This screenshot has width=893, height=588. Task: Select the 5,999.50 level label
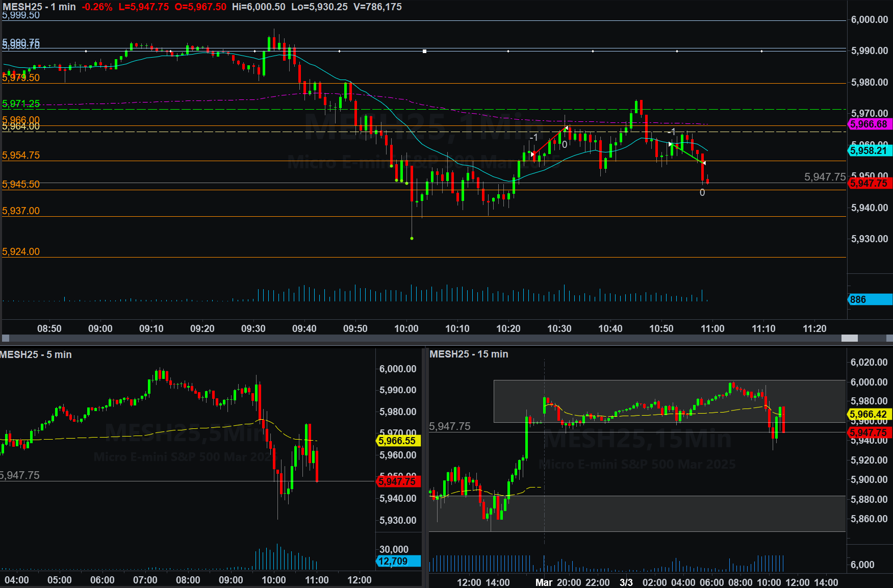click(x=21, y=15)
